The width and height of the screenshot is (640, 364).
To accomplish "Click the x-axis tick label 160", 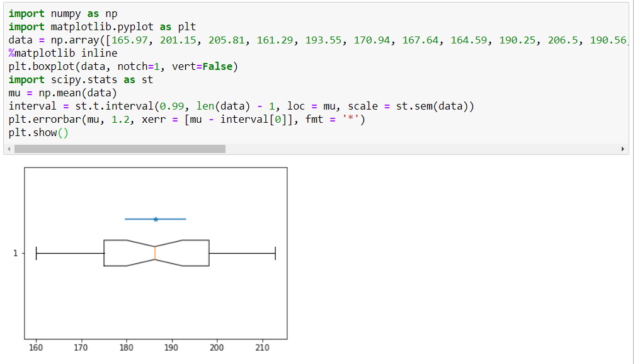I will (36, 348).
